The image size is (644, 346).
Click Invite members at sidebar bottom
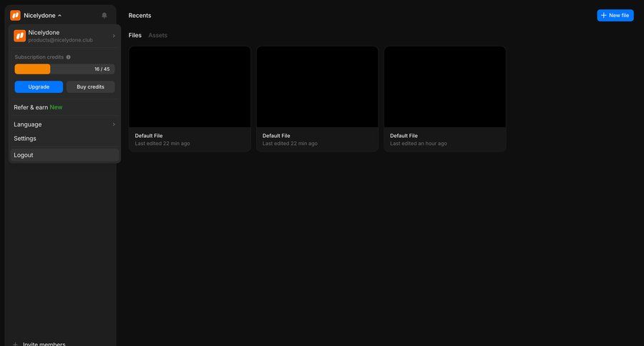(x=44, y=344)
